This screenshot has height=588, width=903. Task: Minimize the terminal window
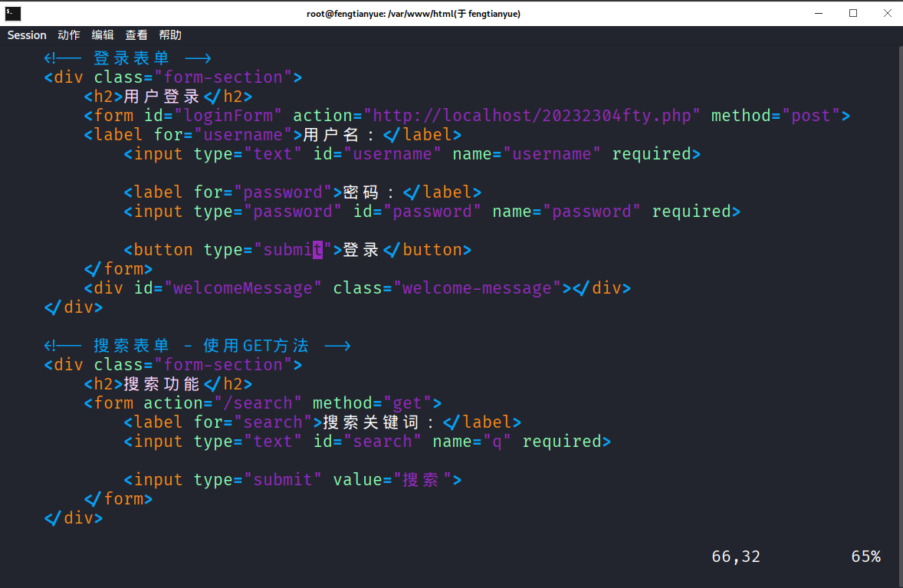point(819,13)
